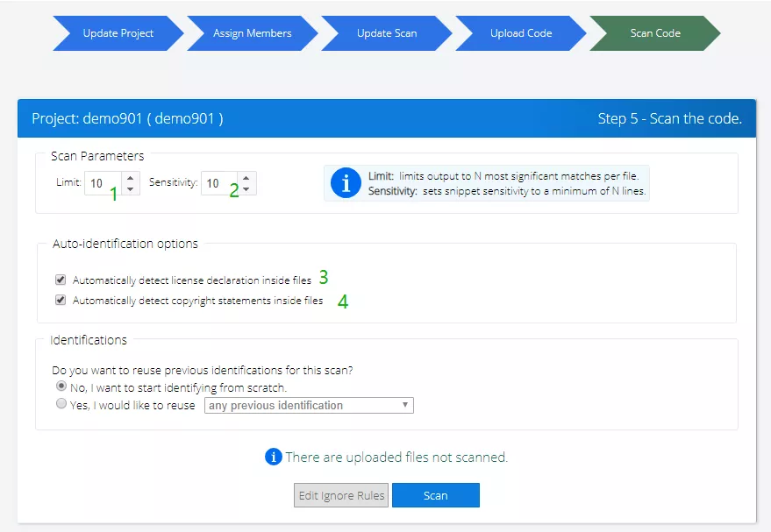
Task: Toggle automatic copyright statements detection checkbox
Action: click(61, 300)
